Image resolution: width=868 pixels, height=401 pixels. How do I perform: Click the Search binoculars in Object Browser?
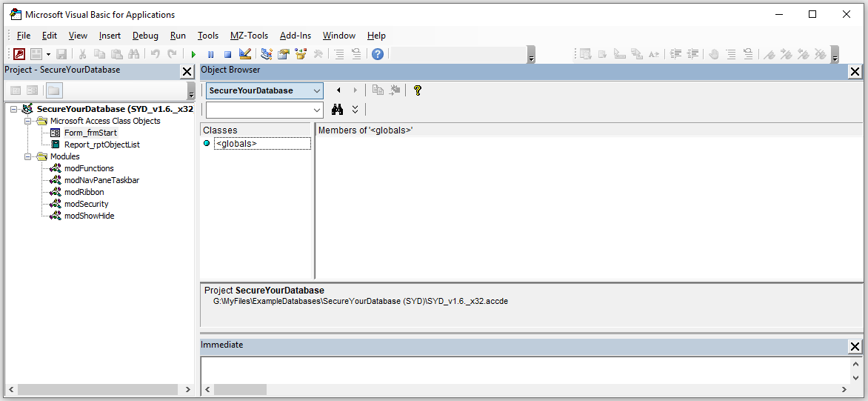pos(338,110)
